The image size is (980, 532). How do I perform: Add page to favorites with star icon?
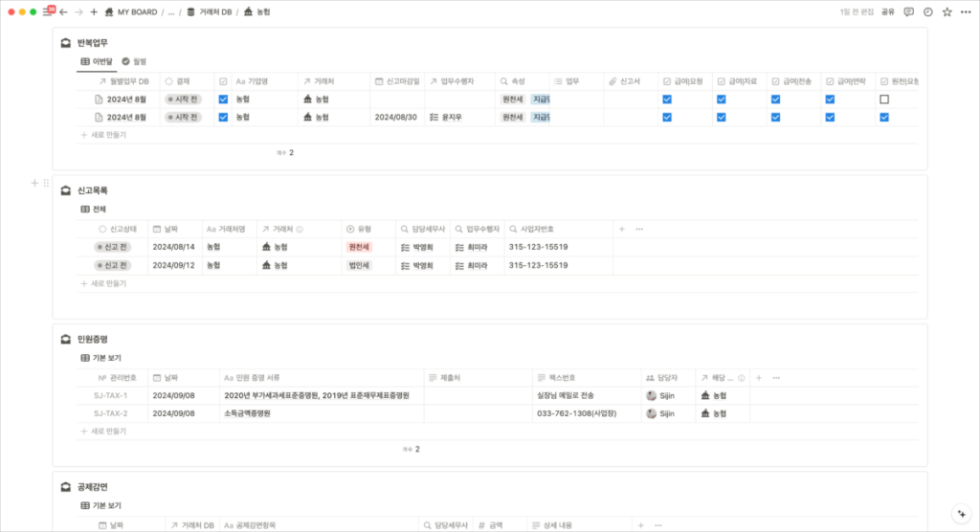[947, 11]
